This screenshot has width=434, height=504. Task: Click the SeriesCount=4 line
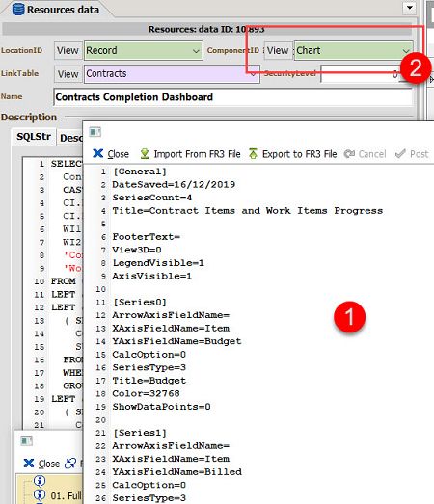point(151,198)
